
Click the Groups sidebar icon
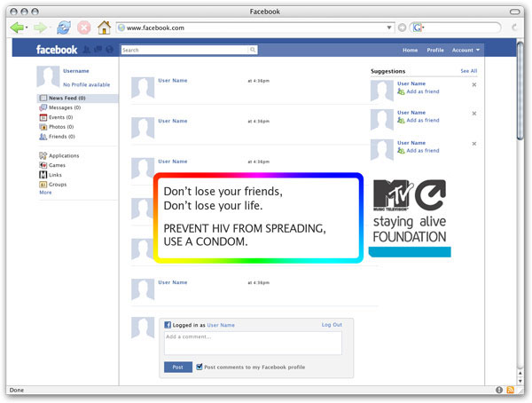click(43, 185)
